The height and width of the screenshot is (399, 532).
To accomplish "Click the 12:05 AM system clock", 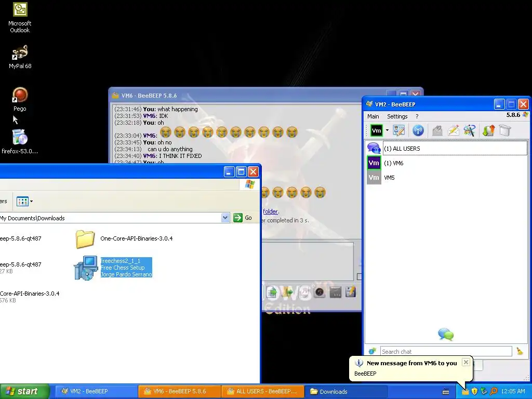I will click(x=513, y=392).
